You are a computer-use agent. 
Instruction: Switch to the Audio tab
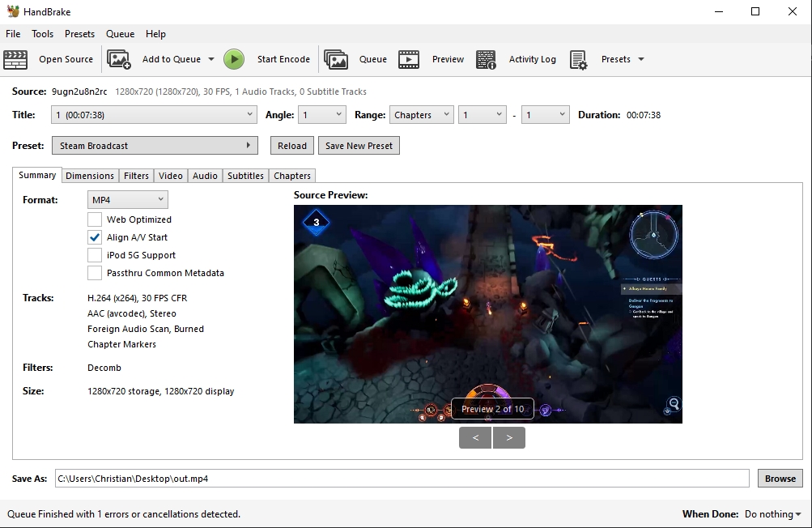(x=205, y=176)
